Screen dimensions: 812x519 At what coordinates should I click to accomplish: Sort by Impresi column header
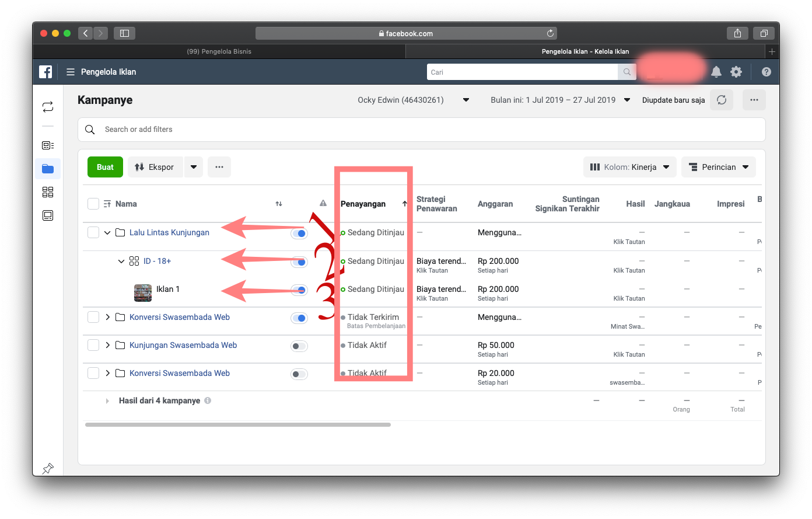730,204
